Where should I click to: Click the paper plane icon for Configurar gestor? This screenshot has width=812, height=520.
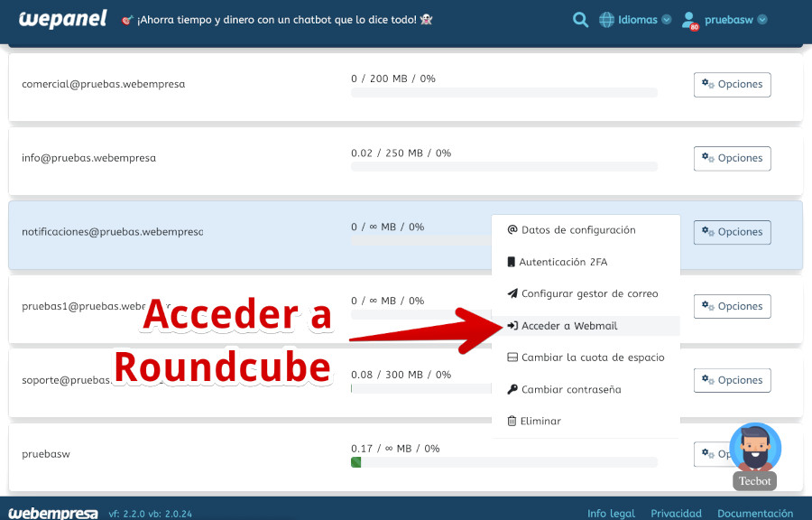(x=512, y=293)
